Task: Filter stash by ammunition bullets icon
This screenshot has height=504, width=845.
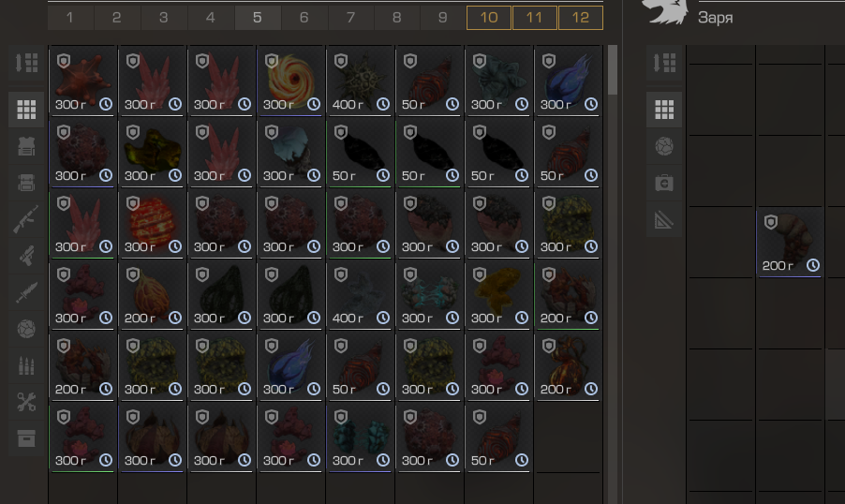Action: click(26, 365)
